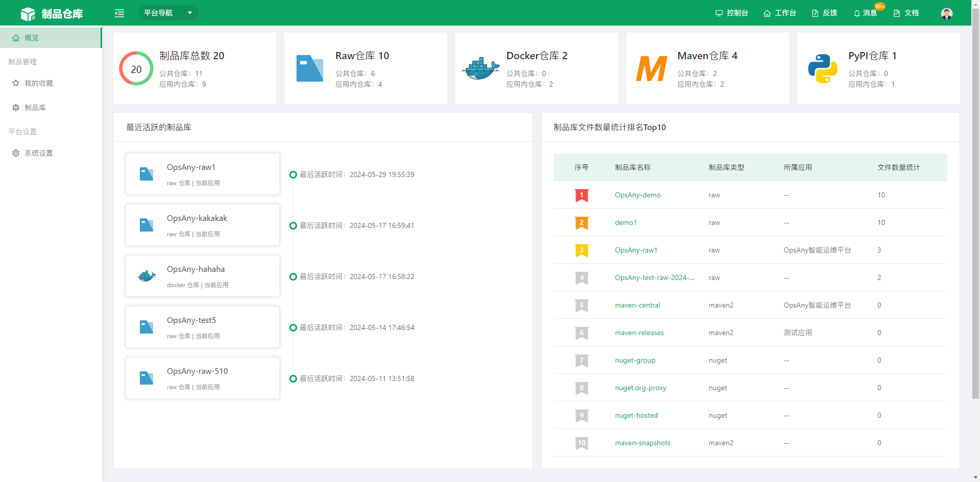Open the OpsAny-test5 repository card
The height and width of the screenshot is (482, 980).
point(203,327)
